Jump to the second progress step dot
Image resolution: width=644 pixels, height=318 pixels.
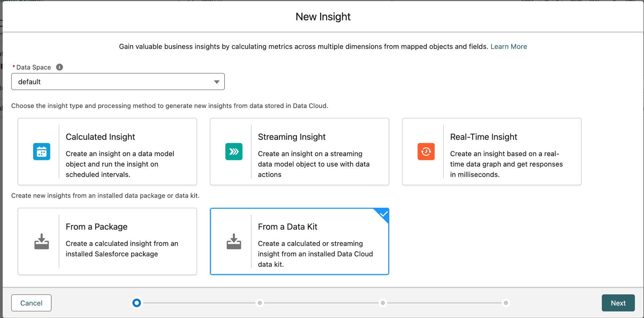pyautogui.click(x=260, y=303)
